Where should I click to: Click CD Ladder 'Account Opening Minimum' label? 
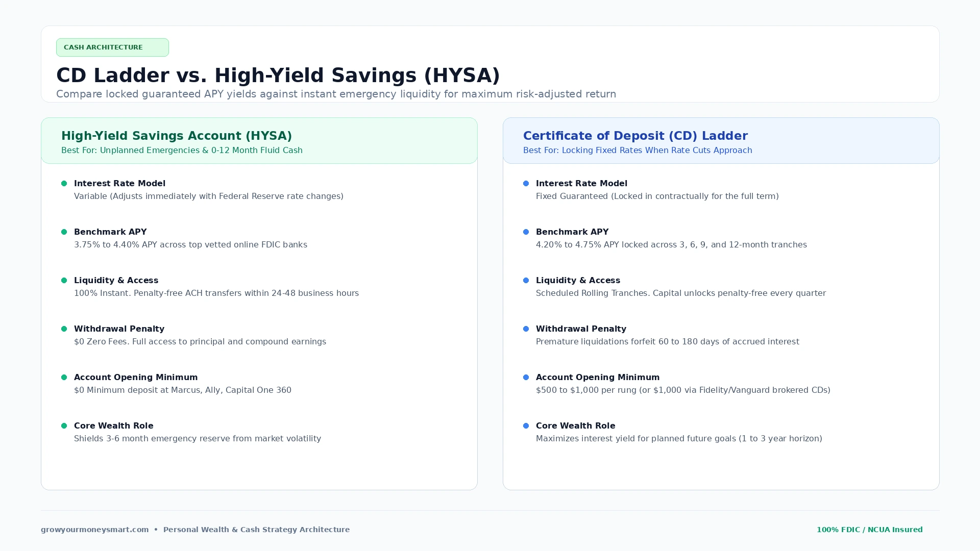point(598,378)
